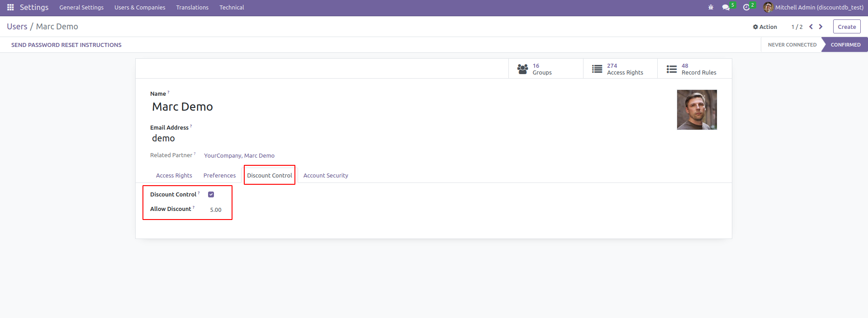The image size is (868, 318).
Task: Open YourCompany, Marc Demo partner link
Action: [x=239, y=155]
